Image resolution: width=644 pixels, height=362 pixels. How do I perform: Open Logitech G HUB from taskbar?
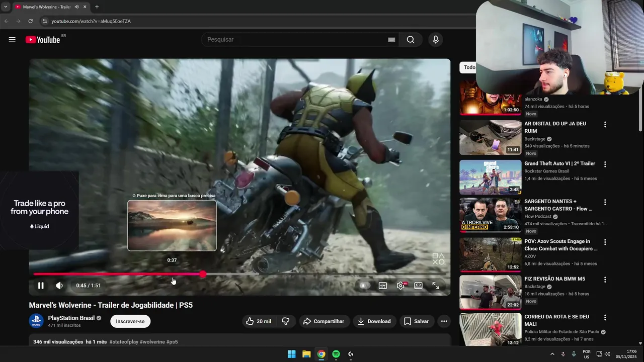[x=351, y=354]
